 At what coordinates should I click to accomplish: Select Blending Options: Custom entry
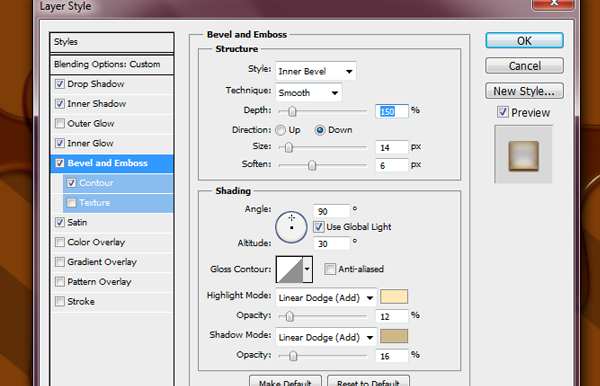(x=112, y=64)
